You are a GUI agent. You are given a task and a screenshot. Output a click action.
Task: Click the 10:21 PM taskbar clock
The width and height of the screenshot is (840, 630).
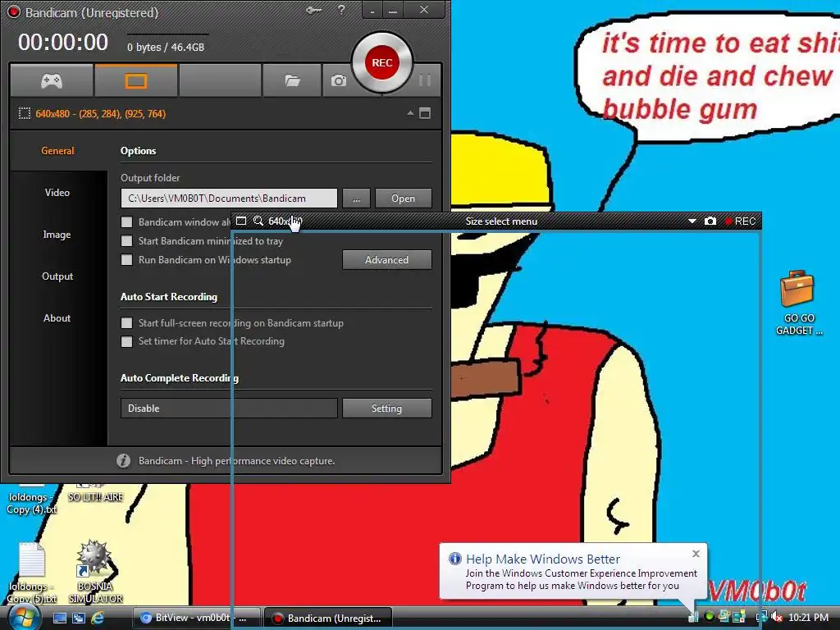808,617
